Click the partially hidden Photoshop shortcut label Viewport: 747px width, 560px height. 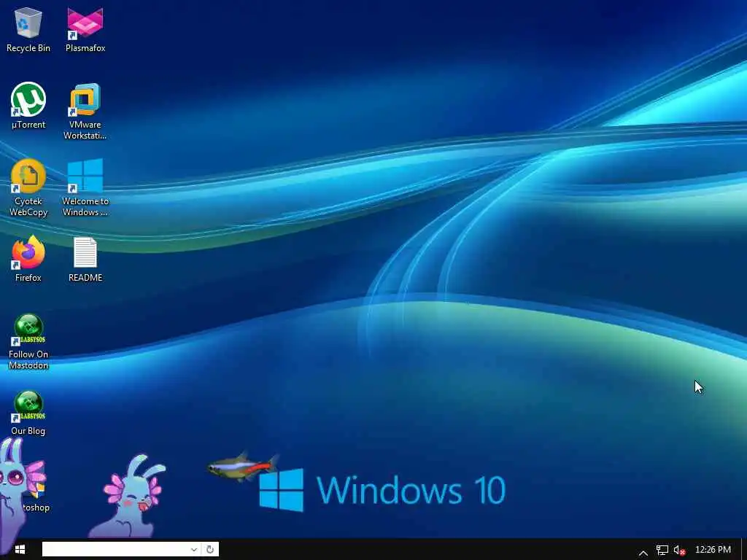tap(36, 507)
